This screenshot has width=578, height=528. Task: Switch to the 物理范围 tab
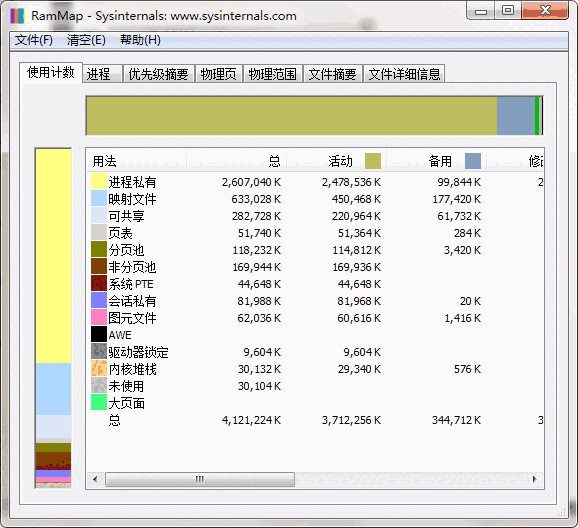coord(272,74)
